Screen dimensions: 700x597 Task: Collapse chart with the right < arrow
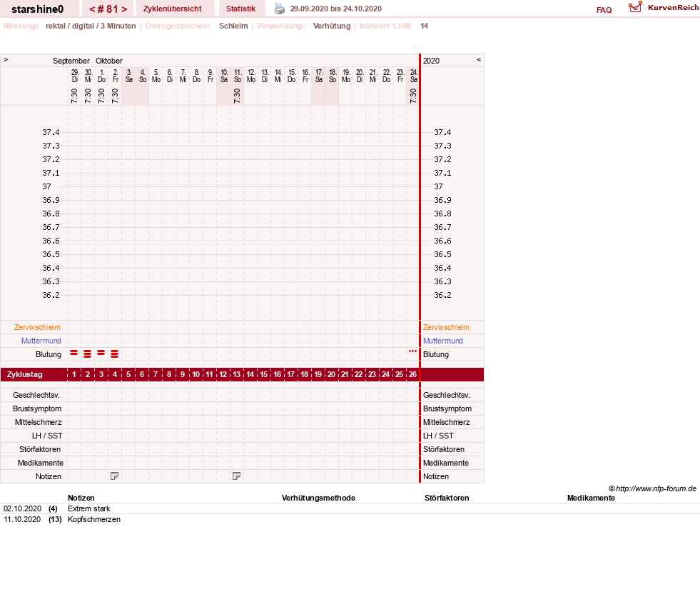pyautogui.click(x=479, y=59)
